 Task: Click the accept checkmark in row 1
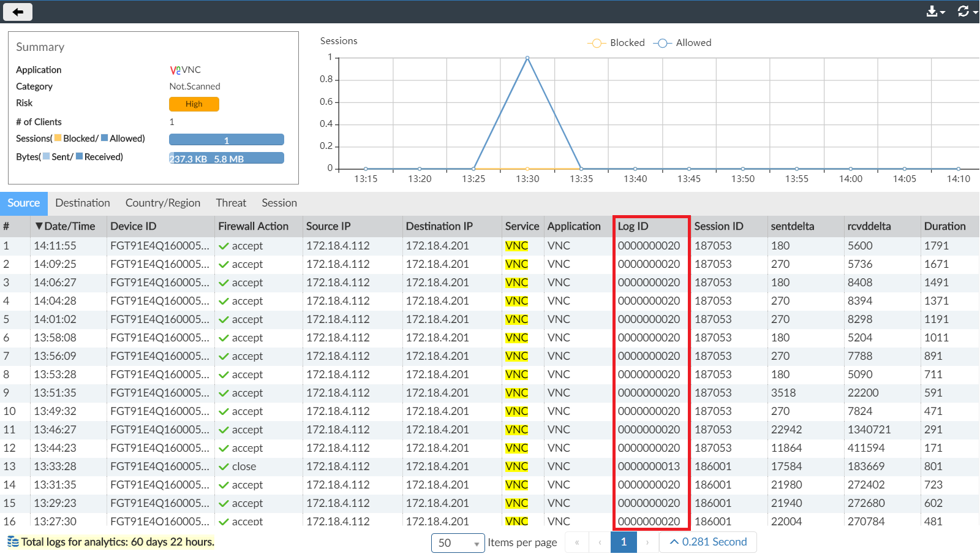coord(224,246)
